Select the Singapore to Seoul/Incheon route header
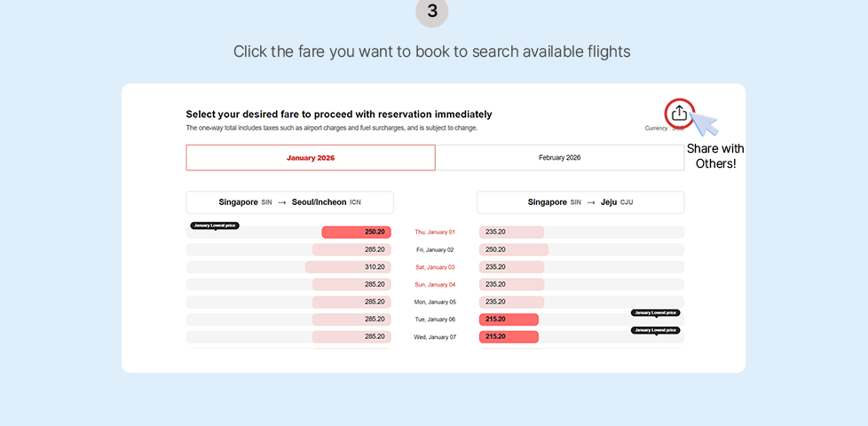 pyautogui.click(x=289, y=202)
